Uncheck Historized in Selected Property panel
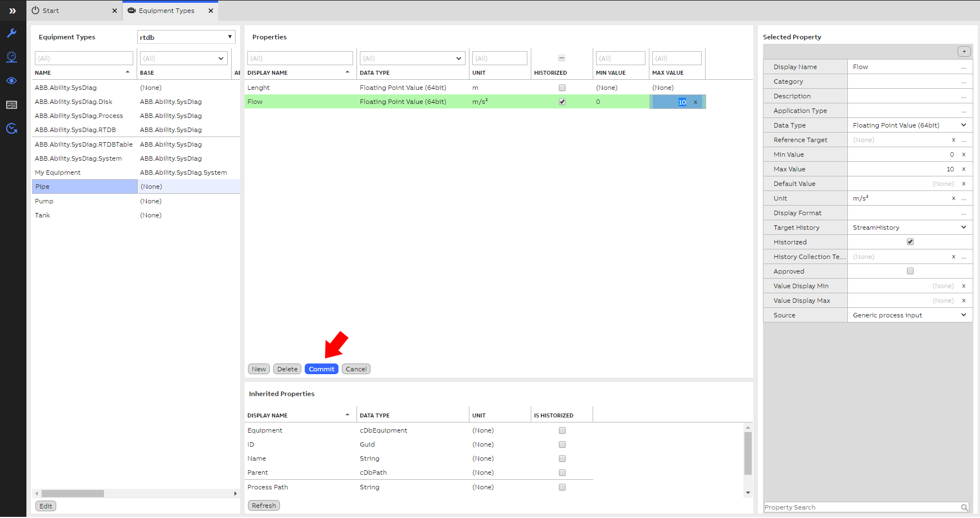Screen dimensions: 980x518 click(x=910, y=242)
